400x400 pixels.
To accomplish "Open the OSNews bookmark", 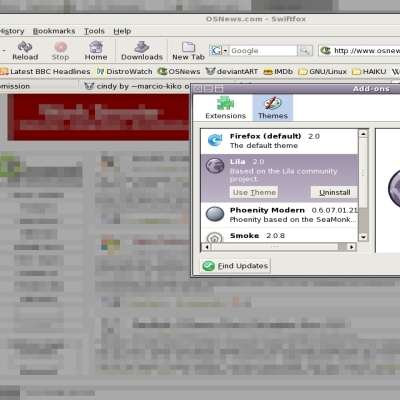I will [x=179, y=72].
